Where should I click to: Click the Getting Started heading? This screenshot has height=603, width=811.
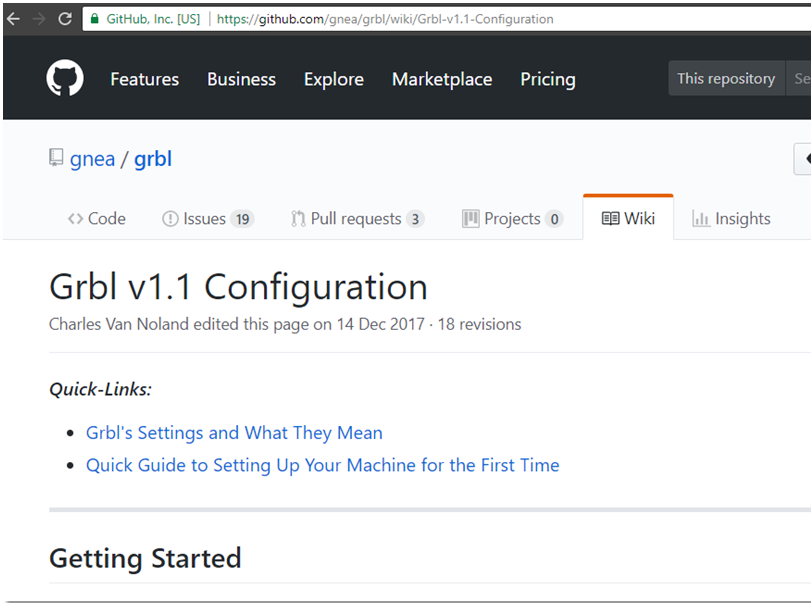pos(145,558)
